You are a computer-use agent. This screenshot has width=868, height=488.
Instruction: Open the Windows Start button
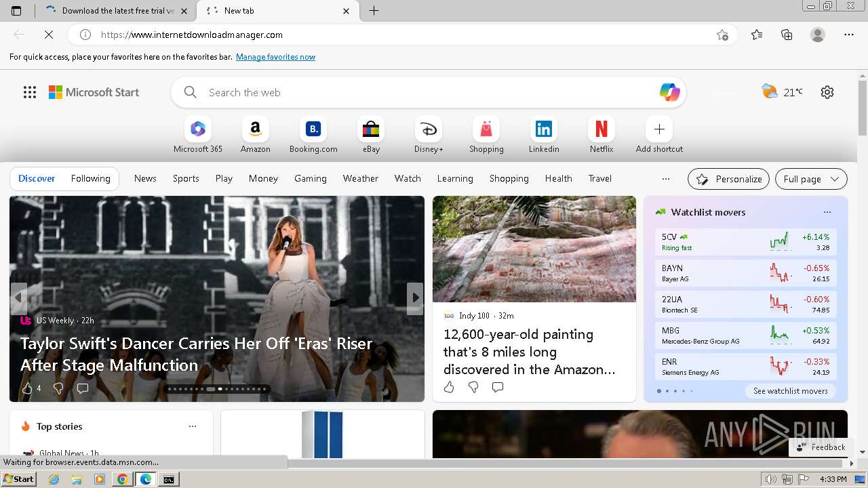click(18, 479)
